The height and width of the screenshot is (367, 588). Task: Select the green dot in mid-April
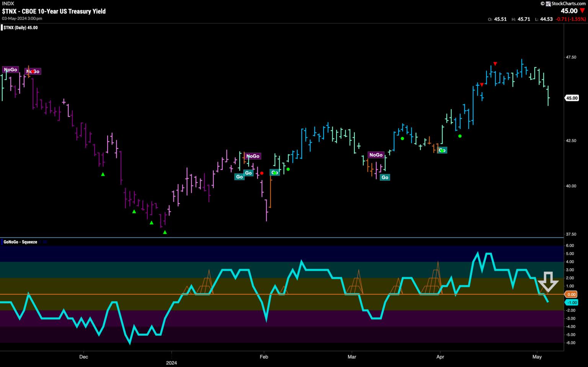pos(460,136)
